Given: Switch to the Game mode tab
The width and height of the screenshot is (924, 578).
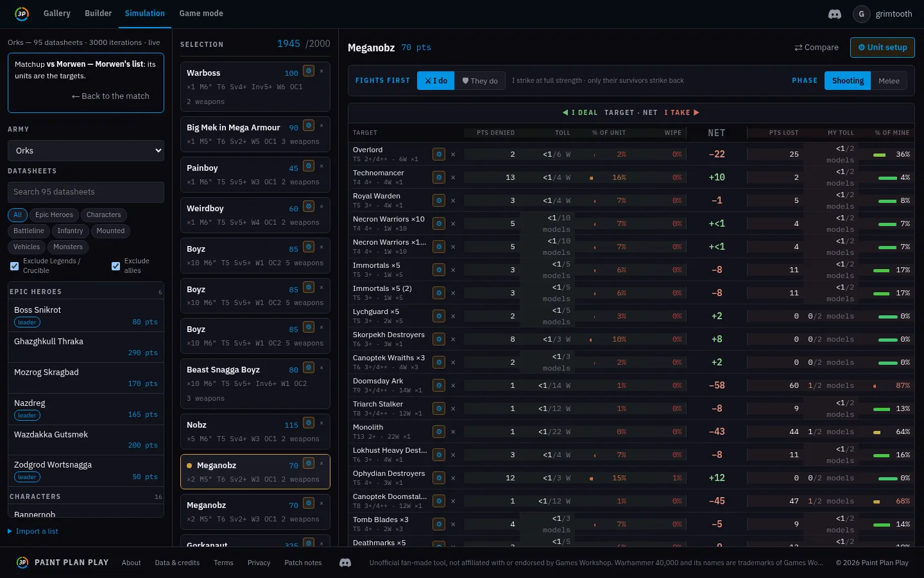Looking at the screenshot, I should [201, 13].
